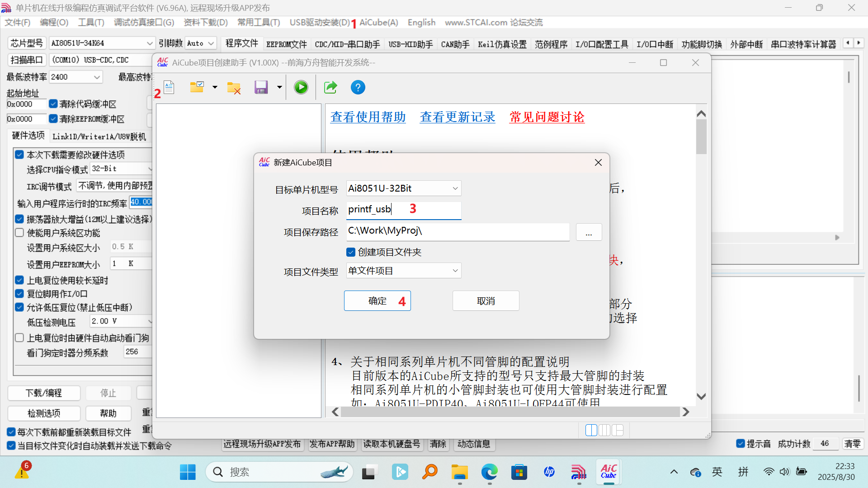The height and width of the screenshot is (488, 868).
Task: Click Windows taskbar search box
Action: click(279, 472)
